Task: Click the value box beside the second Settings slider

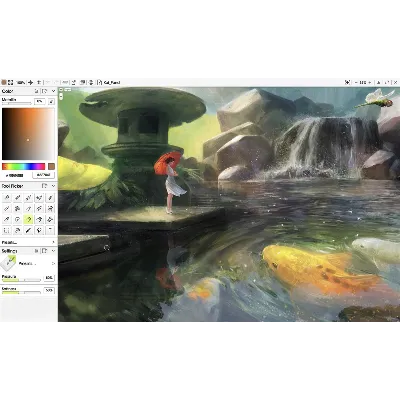Action: point(49,290)
